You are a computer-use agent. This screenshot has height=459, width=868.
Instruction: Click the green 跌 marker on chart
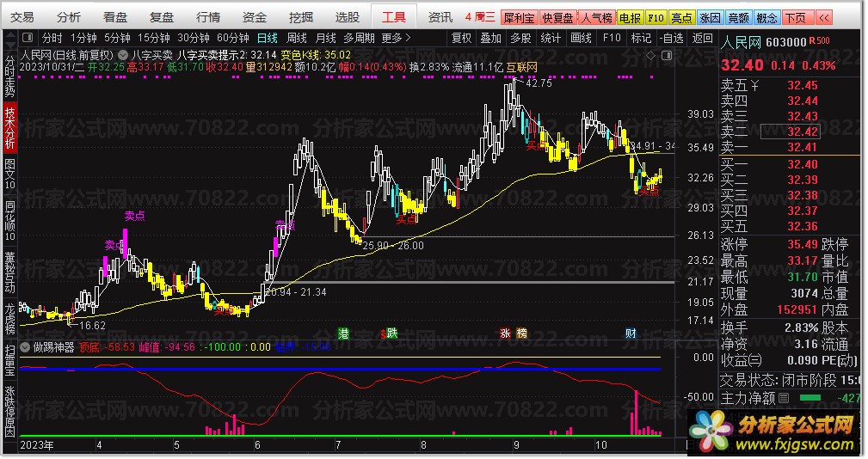click(392, 333)
